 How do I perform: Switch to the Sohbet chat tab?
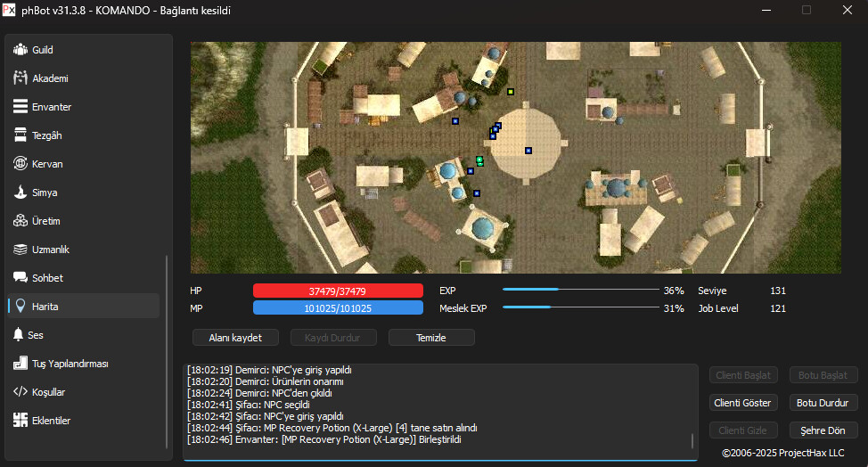coord(47,278)
